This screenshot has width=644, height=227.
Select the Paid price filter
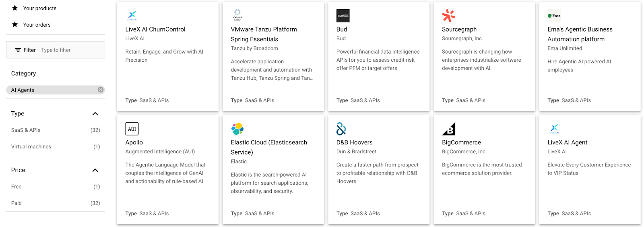pyautogui.click(x=17, y=203)
